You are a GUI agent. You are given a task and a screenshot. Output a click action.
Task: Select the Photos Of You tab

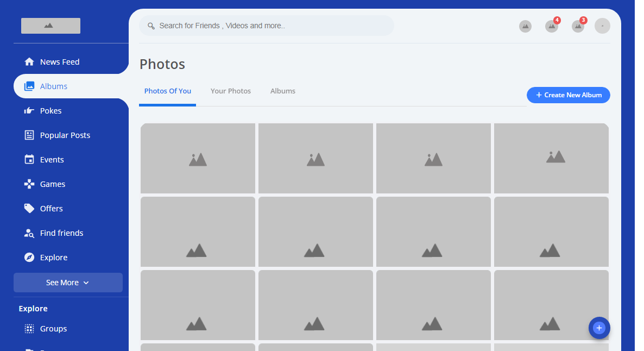[x=168, y=91]
